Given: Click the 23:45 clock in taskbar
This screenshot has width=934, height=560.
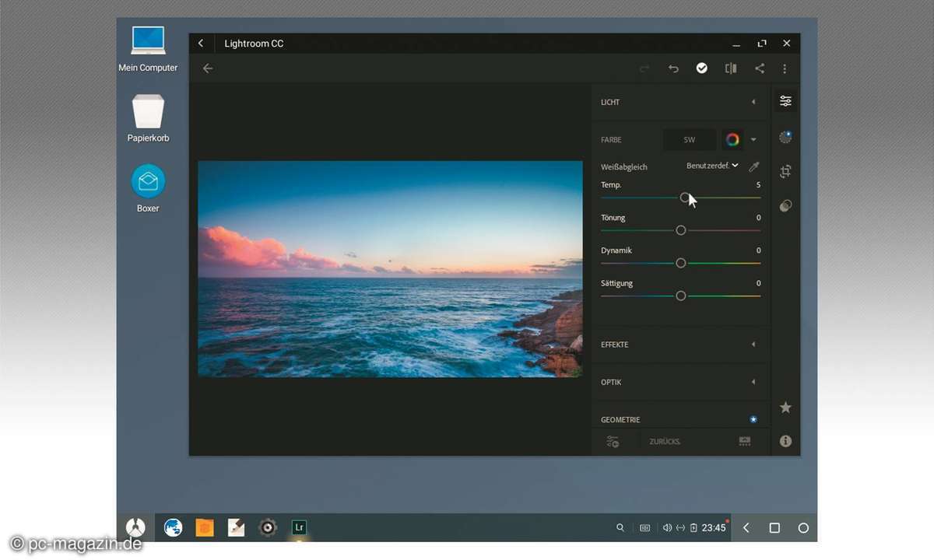Looking at the screenshot, I should click(x=714, y=528).
